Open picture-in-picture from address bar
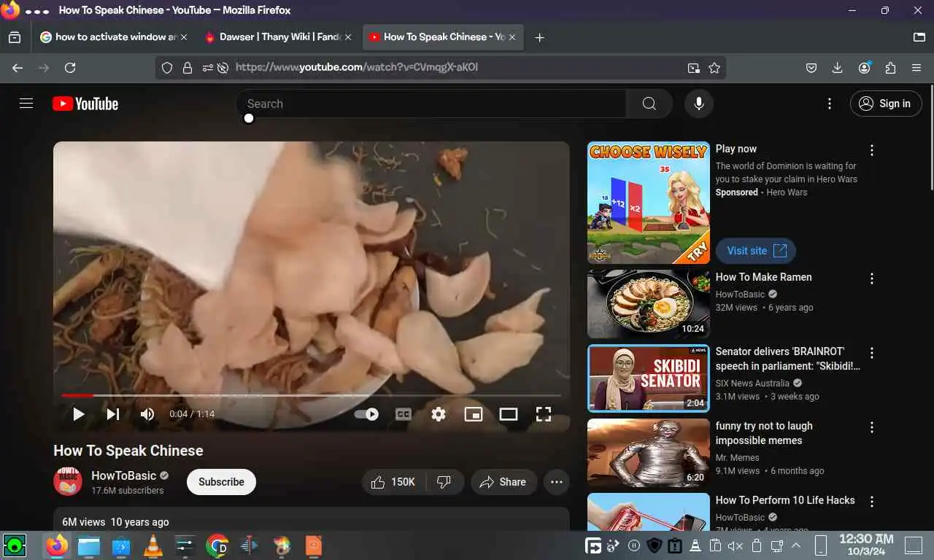This screenshot has width=934, height=560. (x=693, y=68)
